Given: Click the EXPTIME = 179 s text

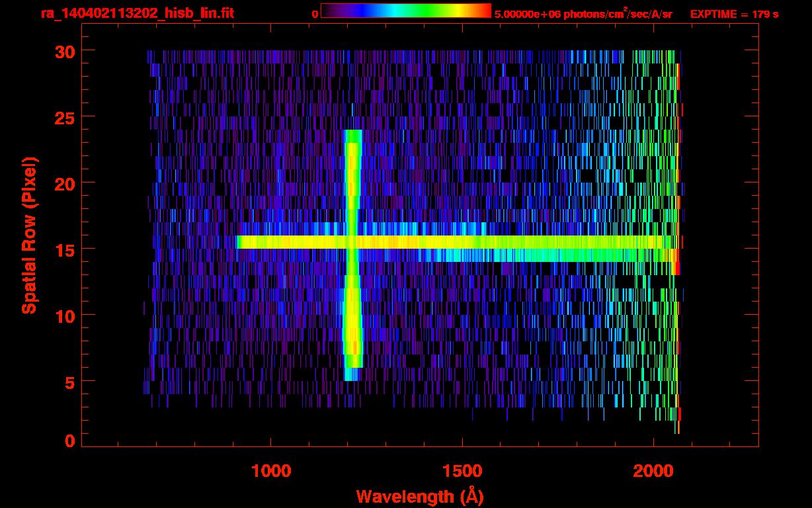Looking at the screenshot, I should click(x=734, y=14).
